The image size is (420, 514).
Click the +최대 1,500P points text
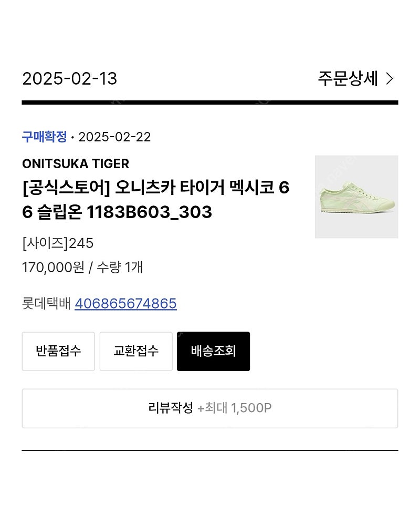pos(234,408)
